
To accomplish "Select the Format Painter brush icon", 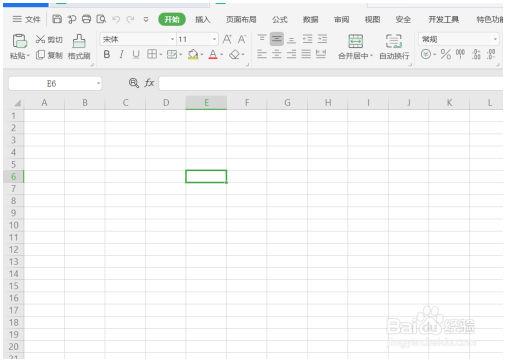I will click(79, 41).
